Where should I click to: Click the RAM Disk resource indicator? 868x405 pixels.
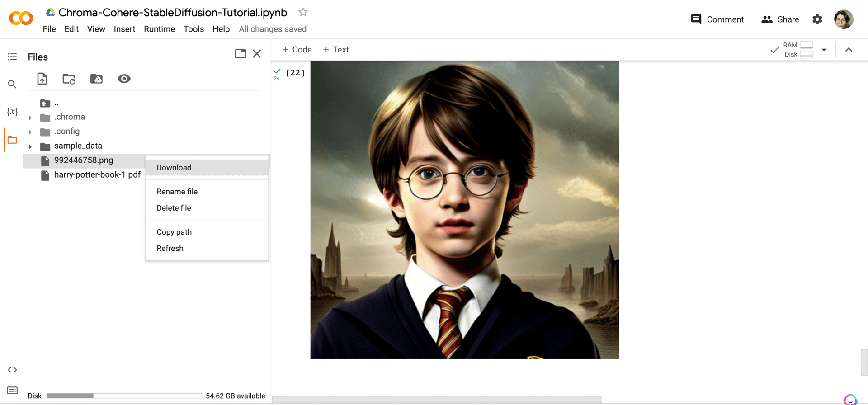click(798, 50)
